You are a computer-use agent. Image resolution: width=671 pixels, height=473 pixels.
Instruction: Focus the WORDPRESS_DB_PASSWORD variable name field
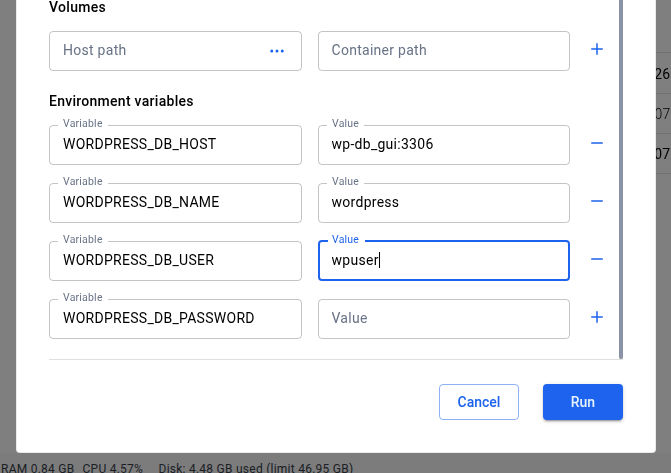[175, 318]
